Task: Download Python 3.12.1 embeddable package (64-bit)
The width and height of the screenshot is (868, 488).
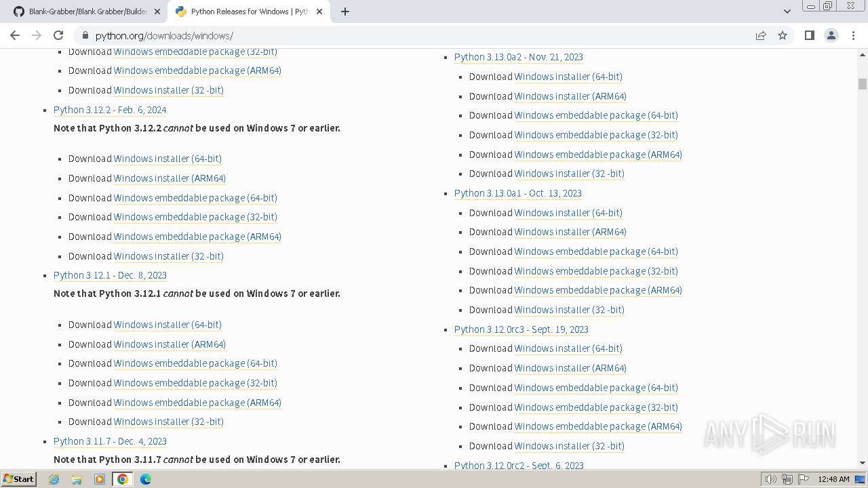Action: pos(195,363)
